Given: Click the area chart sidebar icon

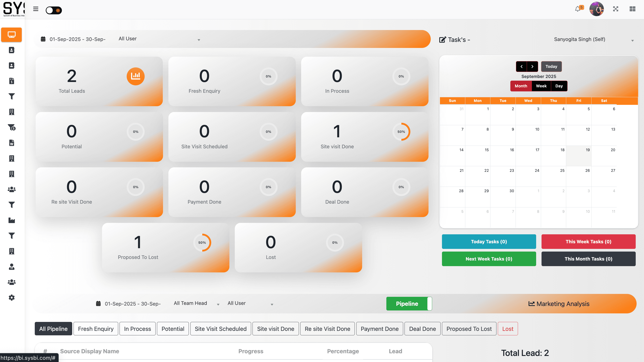Looking at the screenshot, I should [11, 220].
